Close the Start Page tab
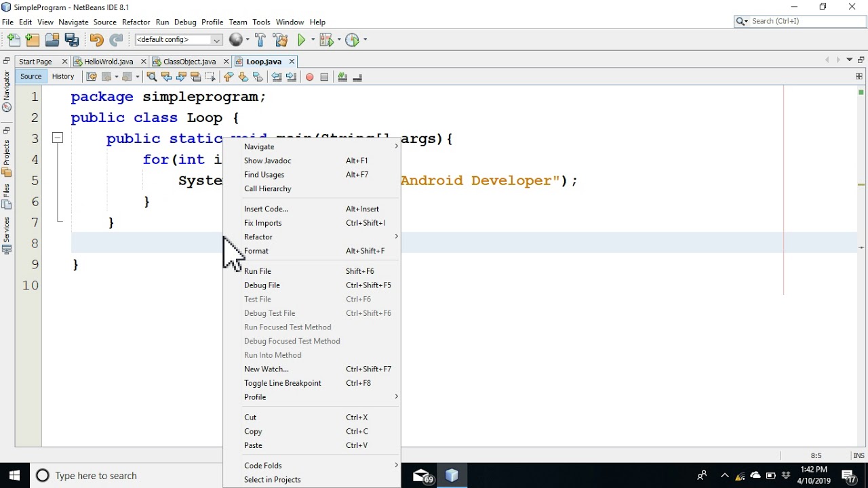868x488 pixels. point(64,62)
